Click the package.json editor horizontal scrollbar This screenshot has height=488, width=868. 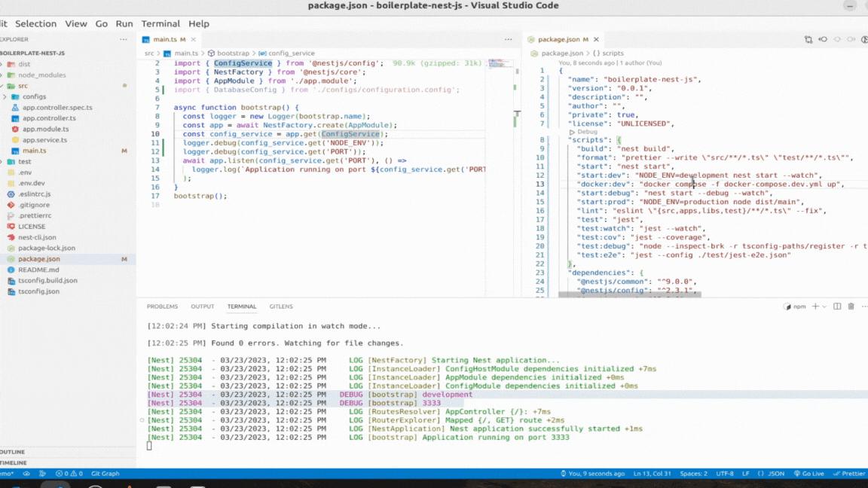[x=630, y=294]
